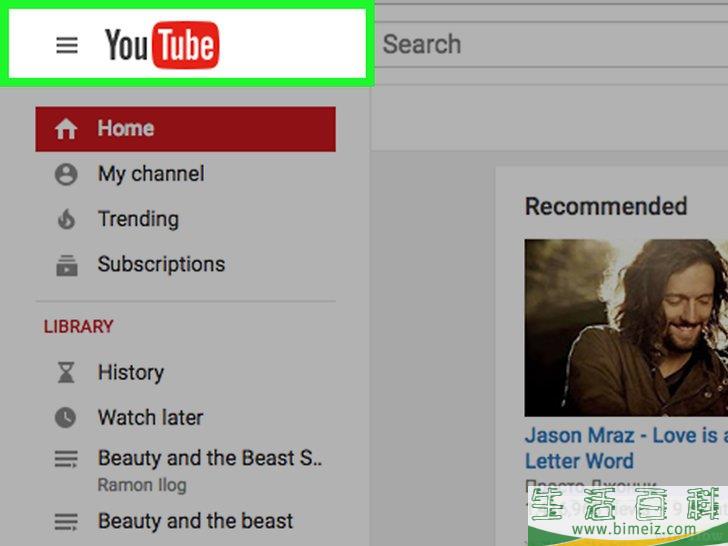Open Subscriptions
Viewport: 728px width, 546px height.
coord(162,264)
